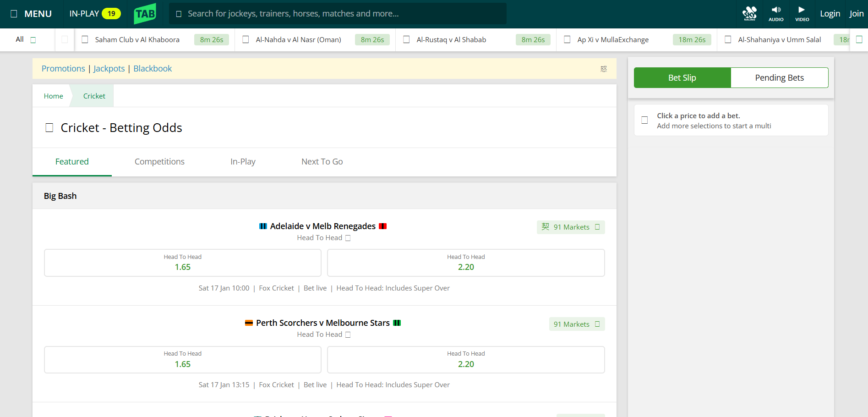Select the Pending Bets tab
Image resolution: width=868 pixels, height=417 pixels.
(x=780, y=78)
